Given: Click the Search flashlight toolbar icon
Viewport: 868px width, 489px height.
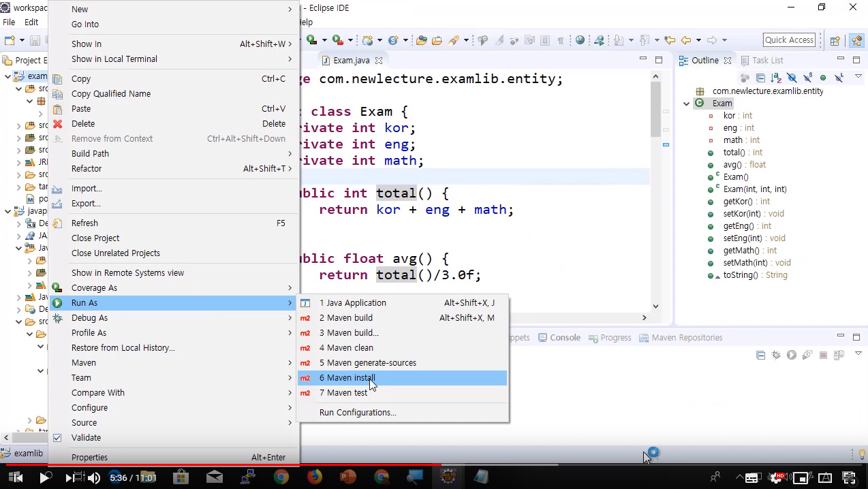Looking at the screenshot, I should [454, 40].
